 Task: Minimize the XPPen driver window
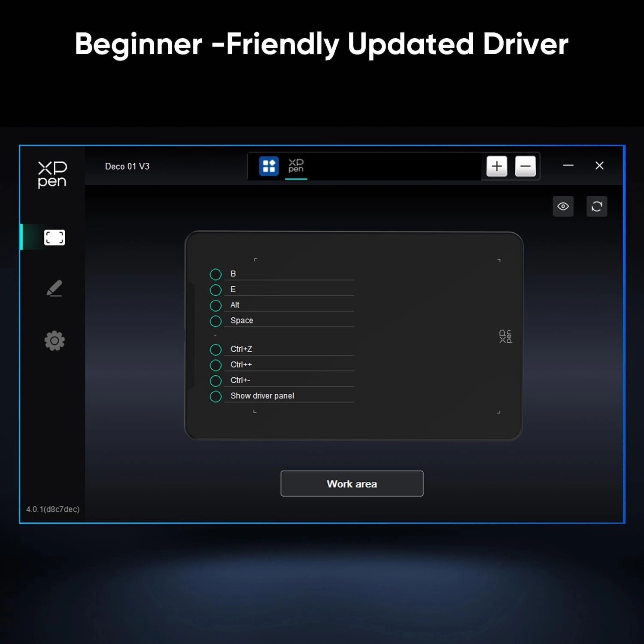click(568, 166)
